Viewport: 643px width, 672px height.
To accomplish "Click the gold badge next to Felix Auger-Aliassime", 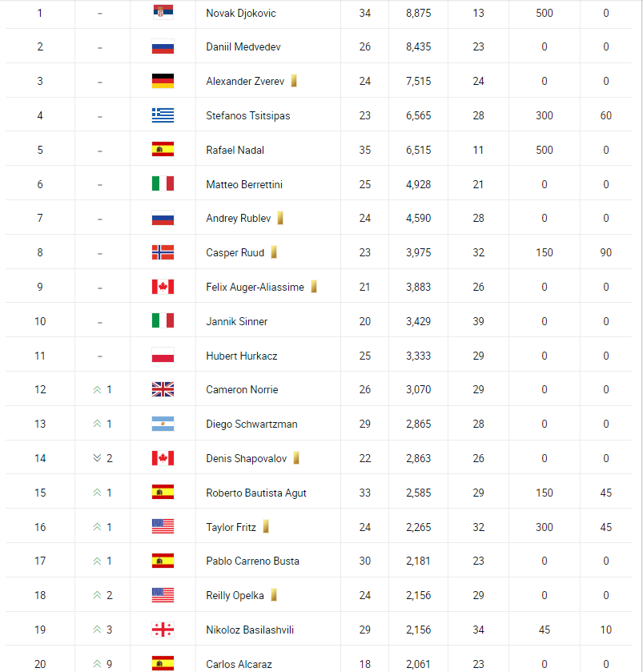I will click(x=314, y=287).
